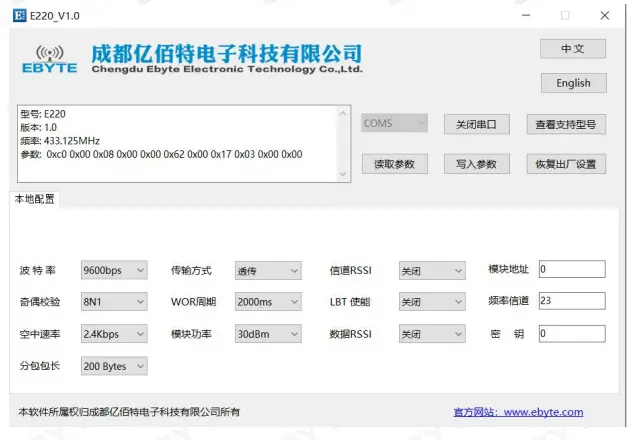The width and height of the screenshot is (636, 440).
Task: Click the E220 app icon in title bar
Action: 19,16
